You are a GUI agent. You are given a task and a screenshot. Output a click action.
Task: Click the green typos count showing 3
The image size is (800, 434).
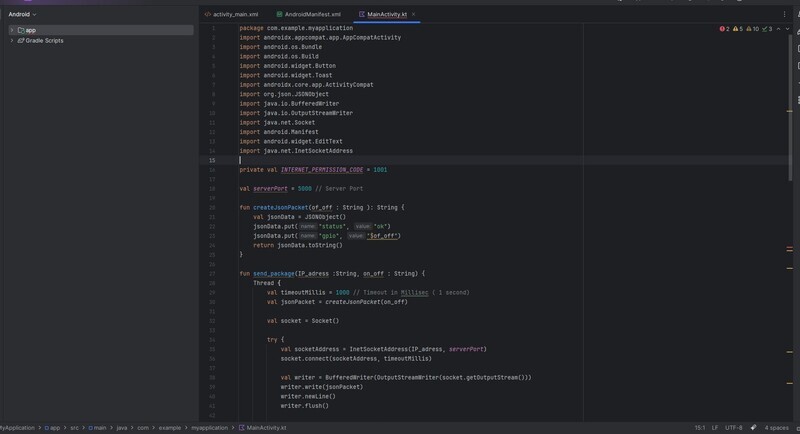(x=767, y=29)
